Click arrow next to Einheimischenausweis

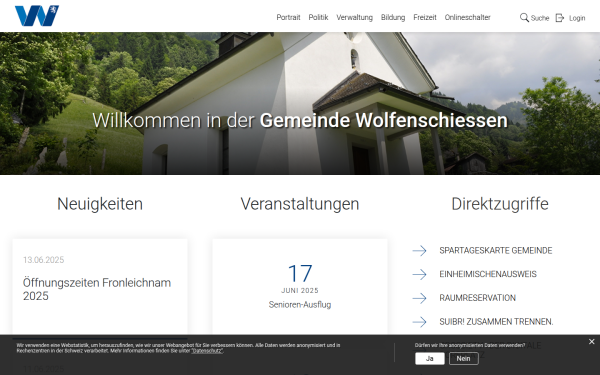click(419, 274)
